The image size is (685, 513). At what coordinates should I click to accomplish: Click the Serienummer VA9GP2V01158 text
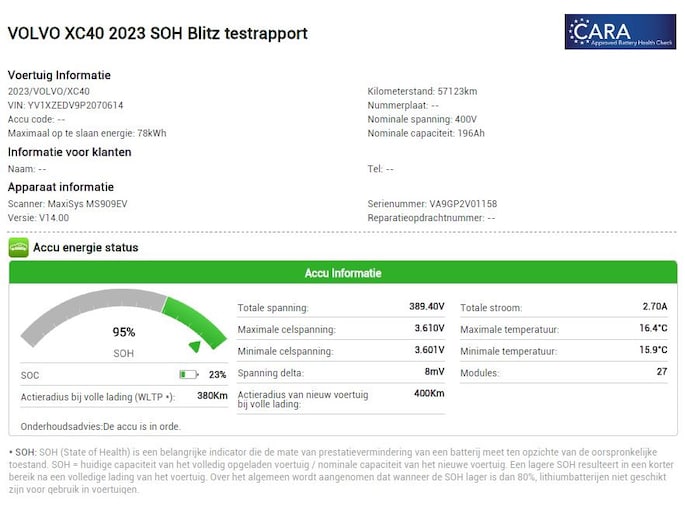click(432, 204)
